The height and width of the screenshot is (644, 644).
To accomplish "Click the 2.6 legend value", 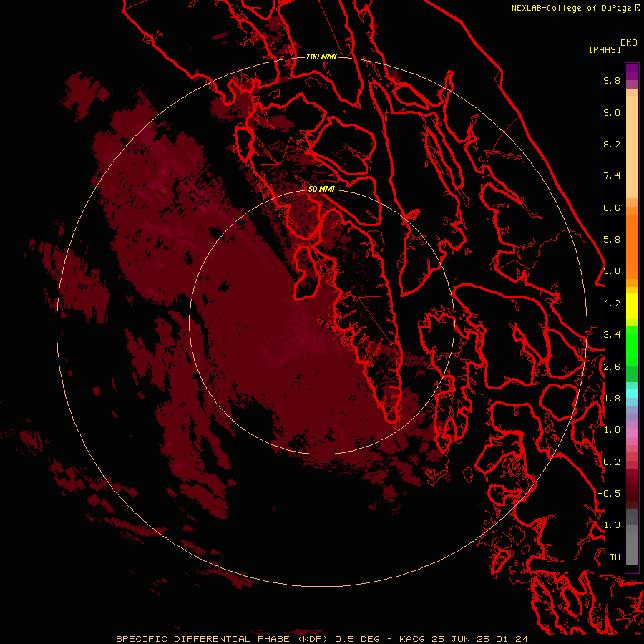I will (612, 367).
